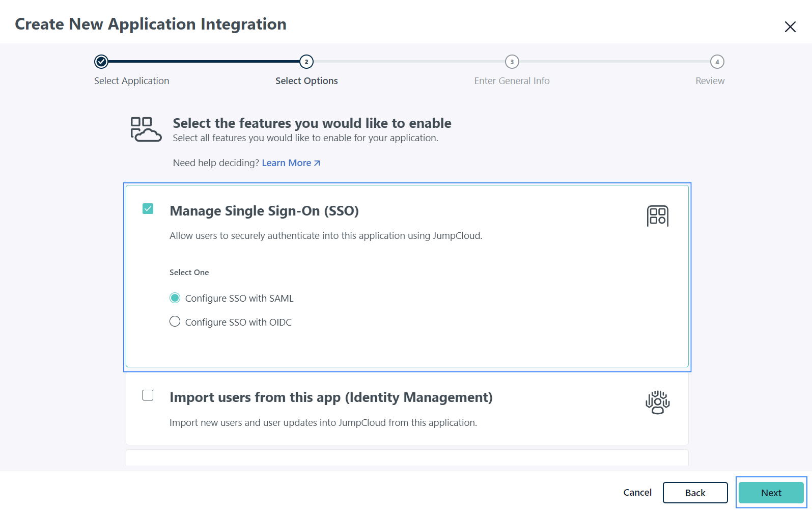Click the completed step one checkmark icon
This screenshot has width=812, height=511.
click(x=101, y=62)
